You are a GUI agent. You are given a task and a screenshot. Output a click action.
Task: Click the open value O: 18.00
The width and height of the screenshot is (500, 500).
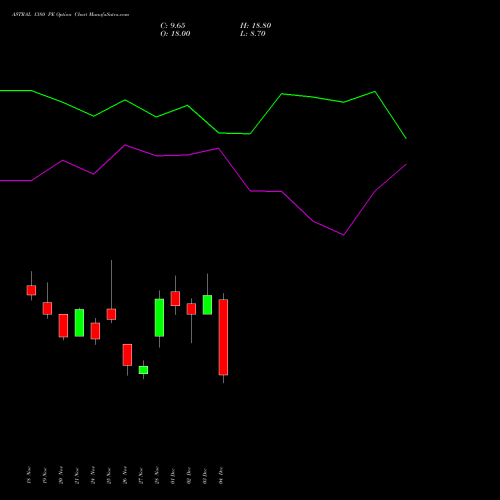coord(175,34)
